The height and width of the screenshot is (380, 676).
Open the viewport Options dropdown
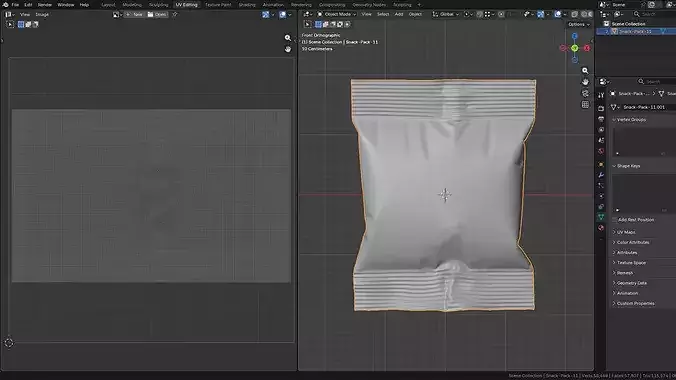coord(579,24)
